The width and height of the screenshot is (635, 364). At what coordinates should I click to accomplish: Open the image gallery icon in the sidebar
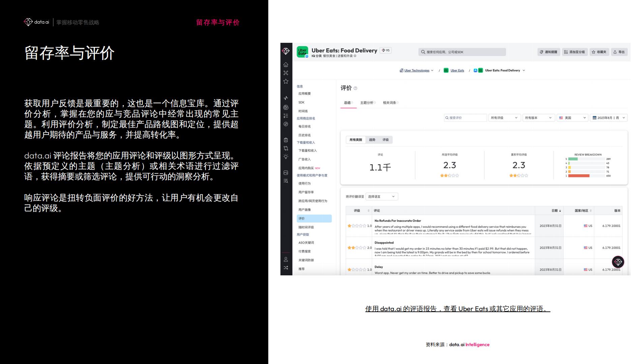pyautogui.click(x=286, y=173)
